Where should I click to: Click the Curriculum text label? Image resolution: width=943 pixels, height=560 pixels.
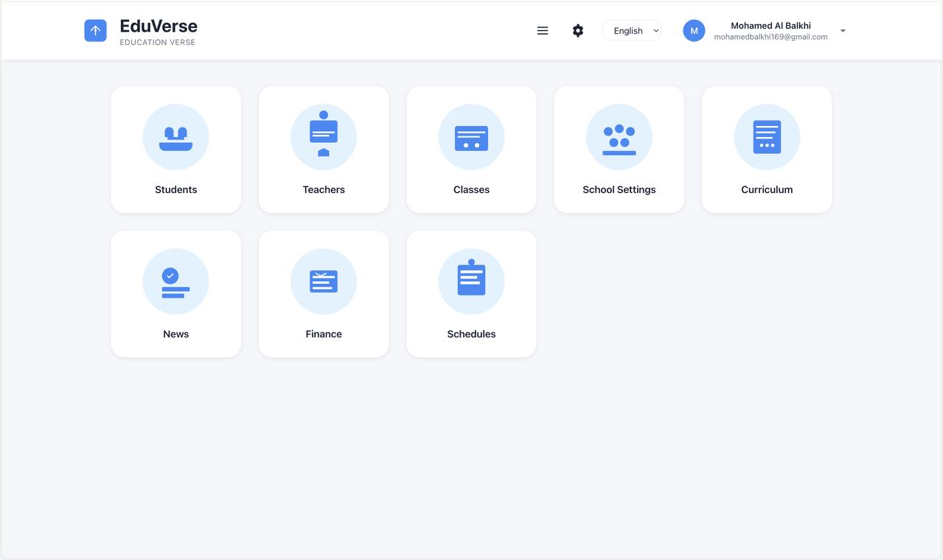pos(767,189)
